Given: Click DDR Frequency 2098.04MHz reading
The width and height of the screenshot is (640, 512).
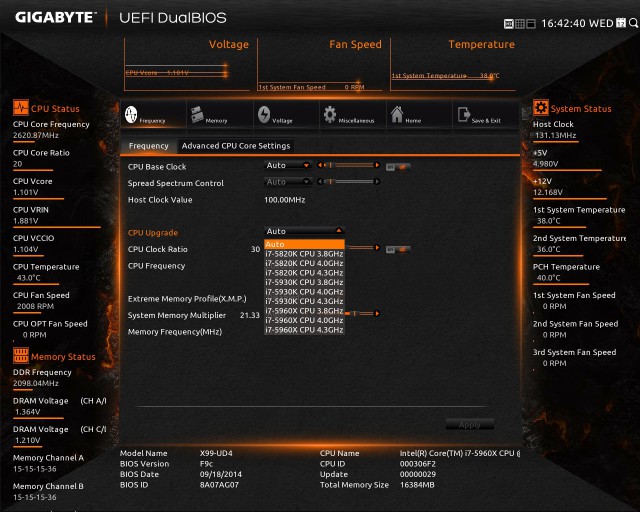Looking at the screenshot, I should (36, 383).
